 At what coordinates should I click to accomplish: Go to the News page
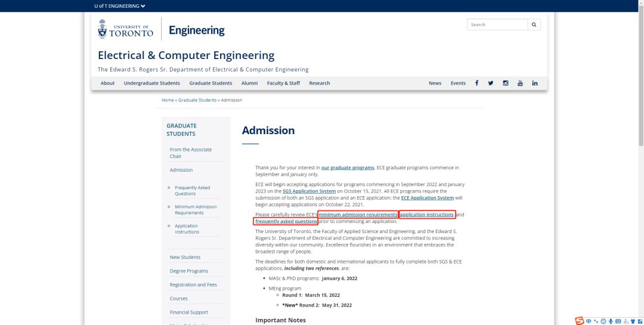(435, 83)
